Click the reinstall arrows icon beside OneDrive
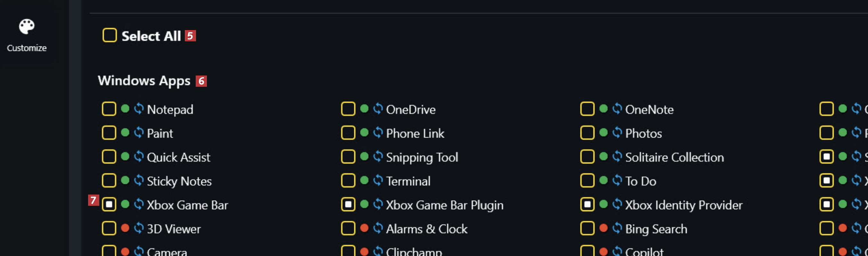The width and height of the screenshot is (868, 256). (378, 109)
